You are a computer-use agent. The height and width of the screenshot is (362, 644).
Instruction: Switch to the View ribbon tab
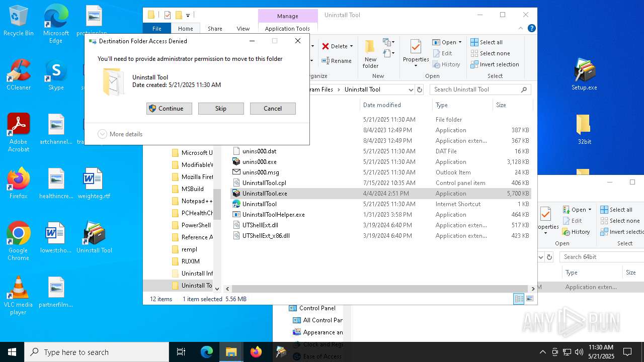pos(243,29)
